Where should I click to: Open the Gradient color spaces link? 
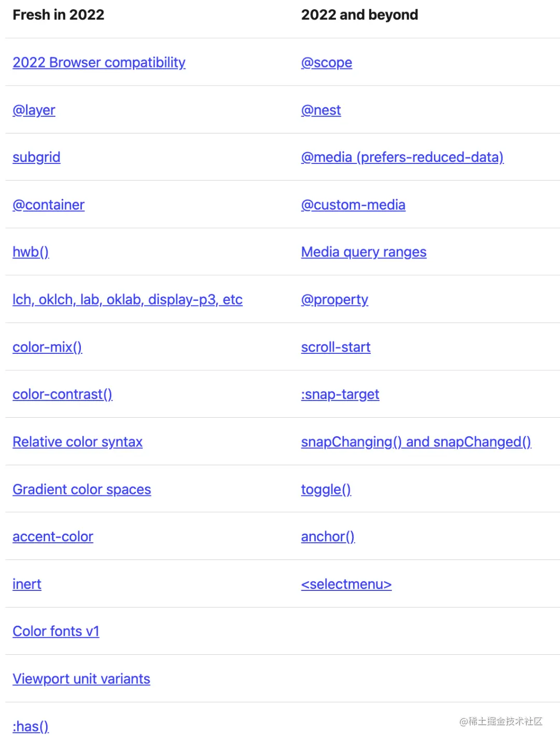point(82,489)
